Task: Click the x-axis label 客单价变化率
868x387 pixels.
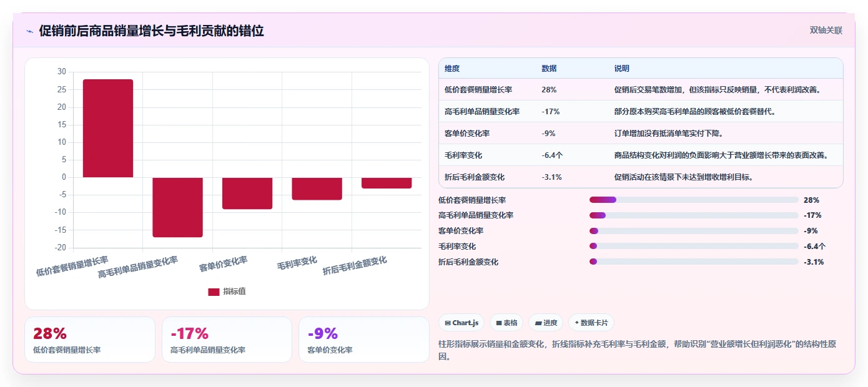Action: [224, 264]
